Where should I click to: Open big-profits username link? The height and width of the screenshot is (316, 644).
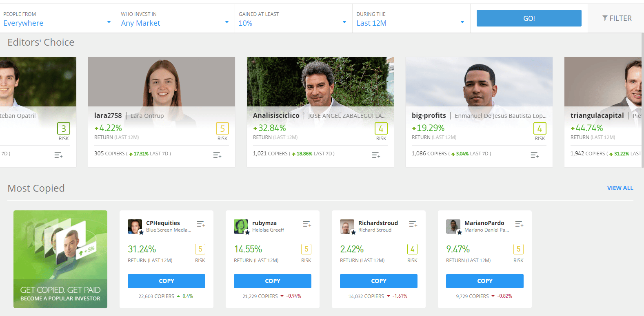(x=429, y=115)
